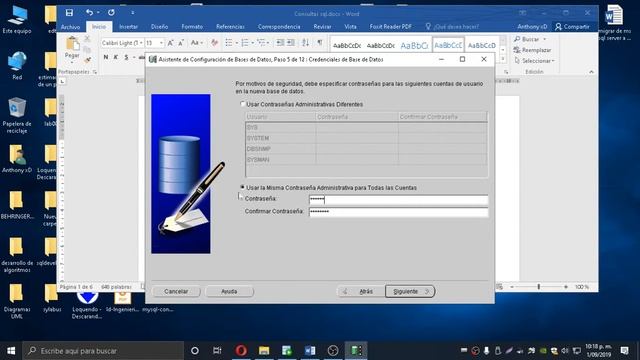Increase font size with the larger A icon
Image resolution: width=640 pixels, height=360 pixels.
(x=171, y=43)
